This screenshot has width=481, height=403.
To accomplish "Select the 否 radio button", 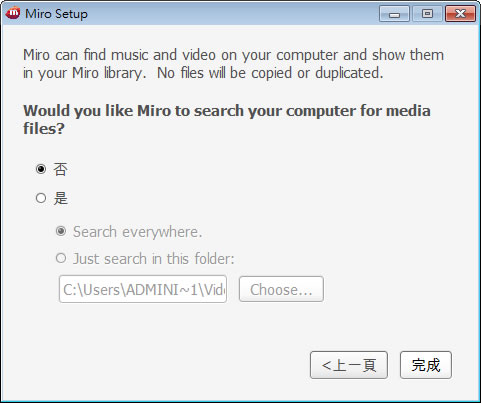I will 41,169.
